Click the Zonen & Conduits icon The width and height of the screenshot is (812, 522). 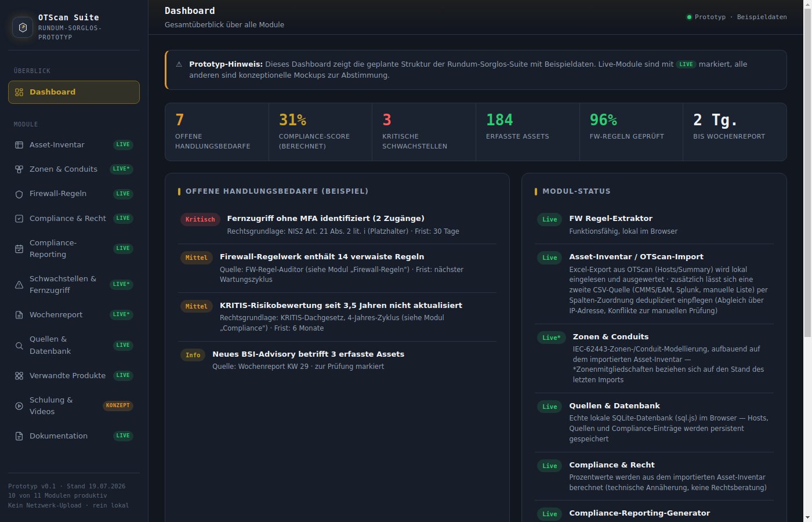click(19, 169)
